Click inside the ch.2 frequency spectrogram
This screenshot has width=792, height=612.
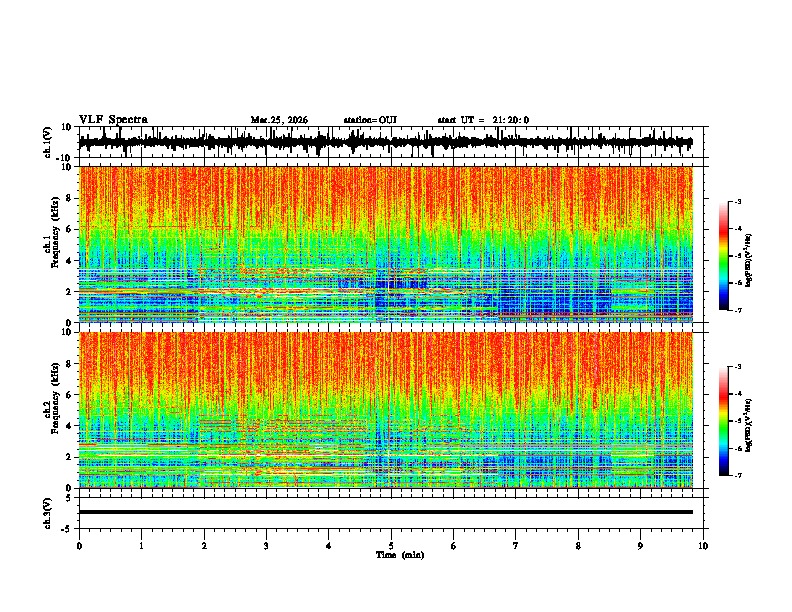[x=386, y=410]
